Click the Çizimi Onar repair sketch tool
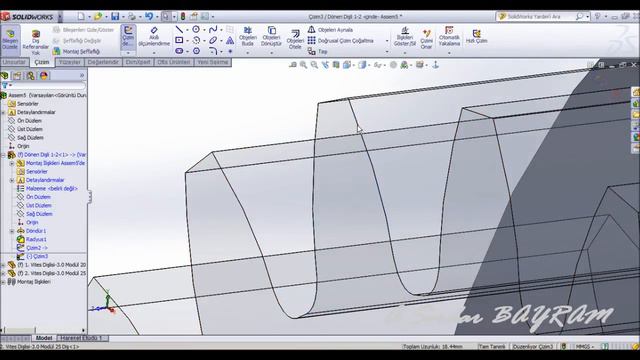Screen dimensions: 640x360 click(x=426, y=39)
